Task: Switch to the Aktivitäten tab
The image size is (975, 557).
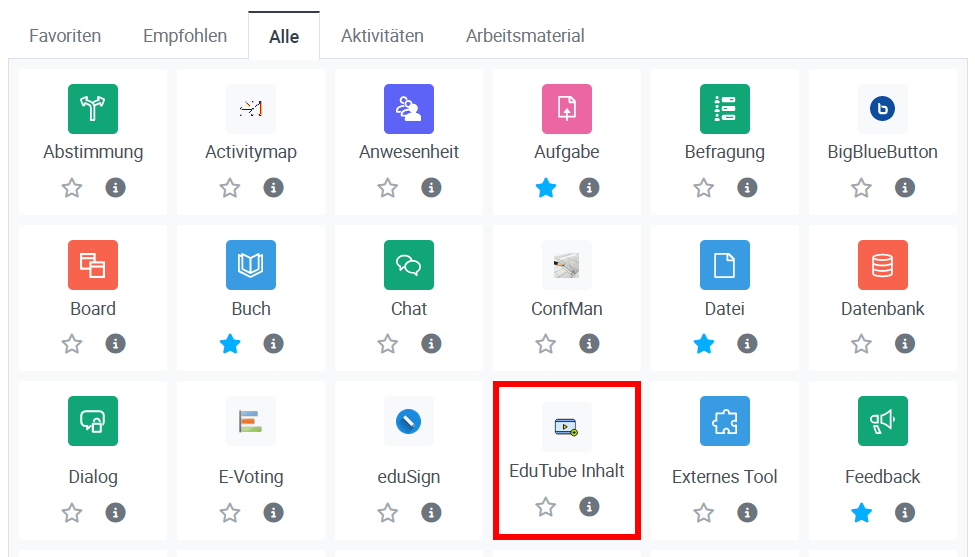Action: click(382, 35)
